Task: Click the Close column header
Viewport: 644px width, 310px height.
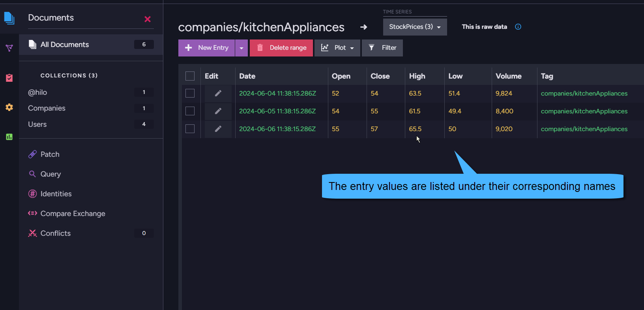Action: 380,76
